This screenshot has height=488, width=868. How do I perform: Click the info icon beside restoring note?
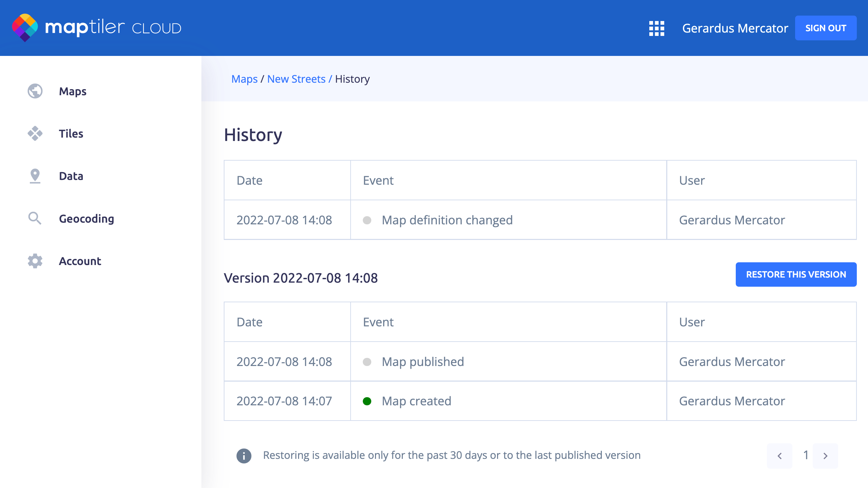(244, 455)
